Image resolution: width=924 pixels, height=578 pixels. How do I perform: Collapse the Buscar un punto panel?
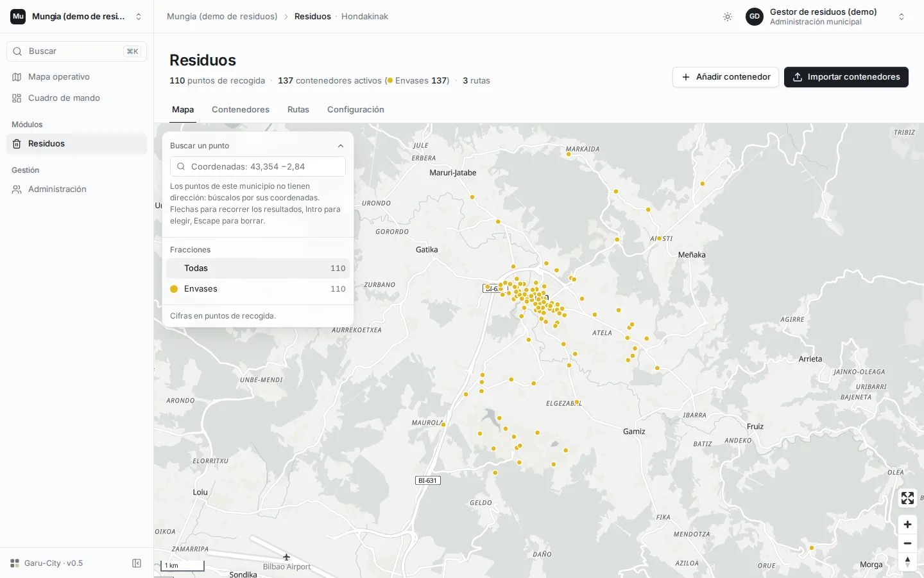pos(341,146)
